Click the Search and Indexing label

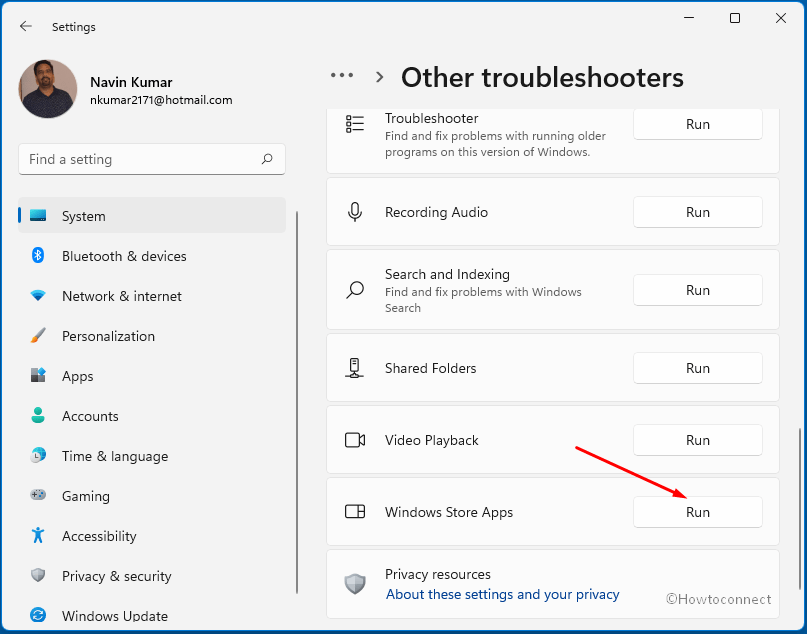447,274
